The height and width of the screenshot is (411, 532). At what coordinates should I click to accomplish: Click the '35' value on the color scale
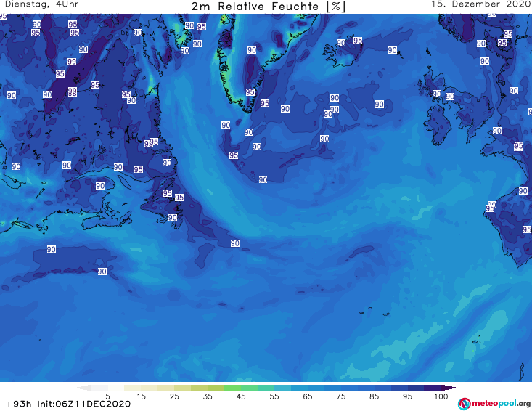(x=208, y=396)
